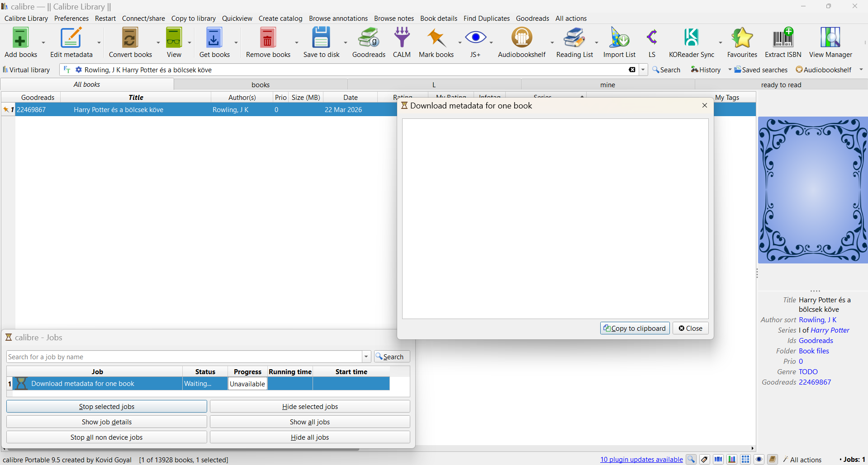This screenshot has height=465, width=868.
Task: Toggle the Search bar icon in status bar
Action: [691, 460]
